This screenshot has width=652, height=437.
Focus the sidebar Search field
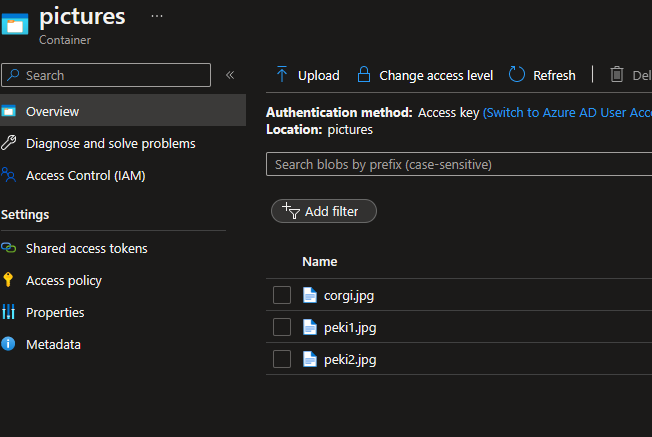[x=106, y=75]
